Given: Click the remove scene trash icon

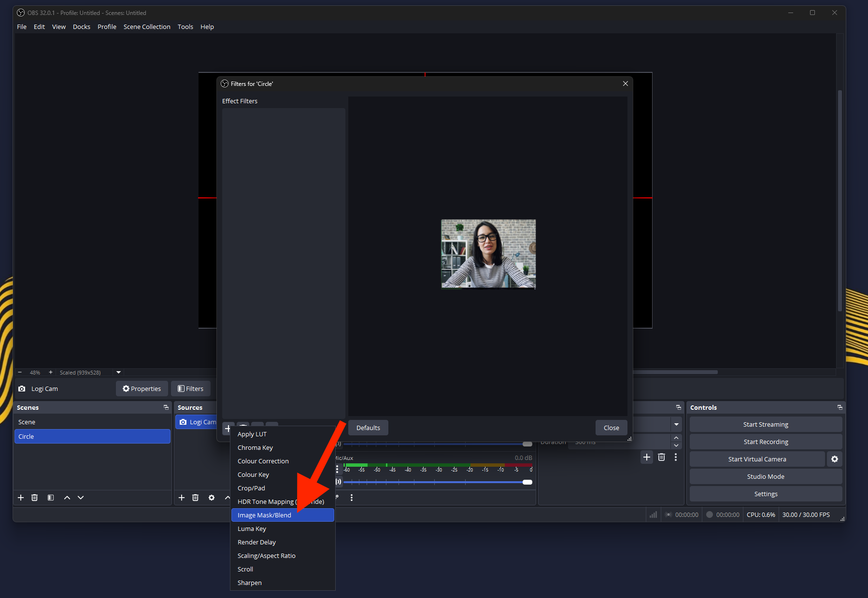Looking at the screenshot, I should click(x=35, y=498).
